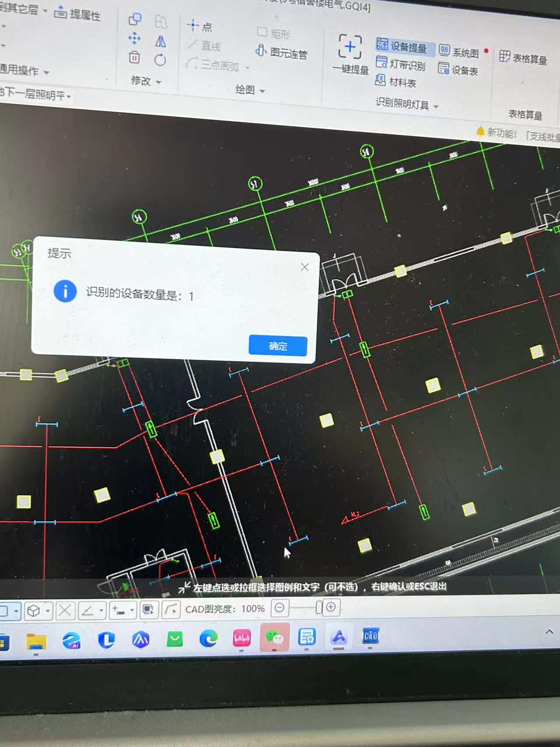Open the 三点画弧 arc options arrow

(248, 68)
